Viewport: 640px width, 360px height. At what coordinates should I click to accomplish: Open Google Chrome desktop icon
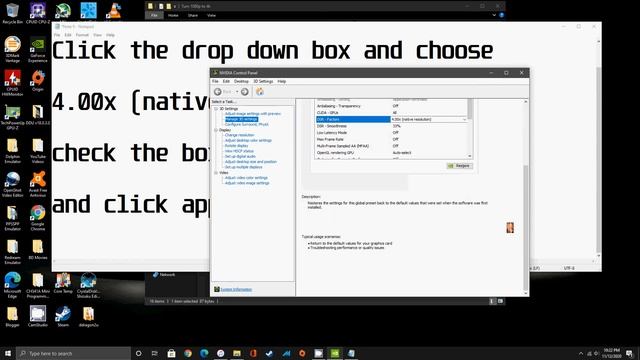[38, 218]
